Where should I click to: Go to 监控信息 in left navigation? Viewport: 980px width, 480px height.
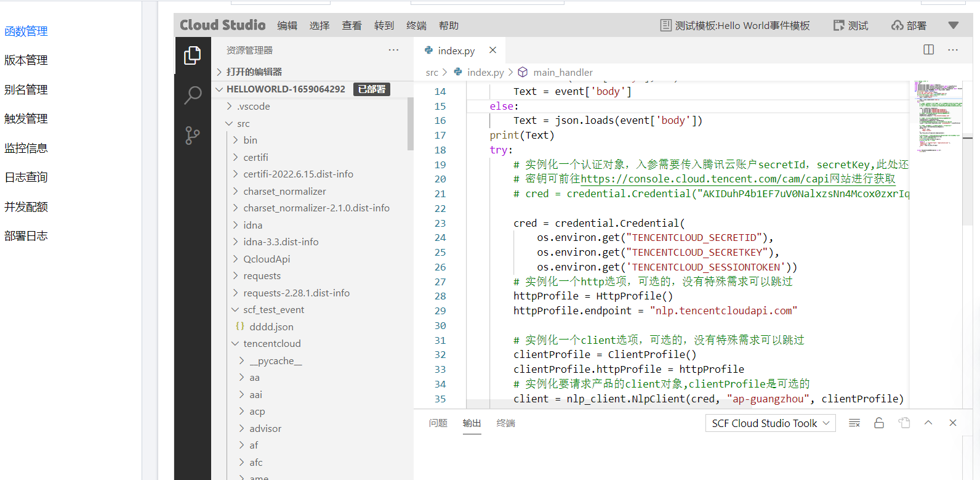[26, 148]
